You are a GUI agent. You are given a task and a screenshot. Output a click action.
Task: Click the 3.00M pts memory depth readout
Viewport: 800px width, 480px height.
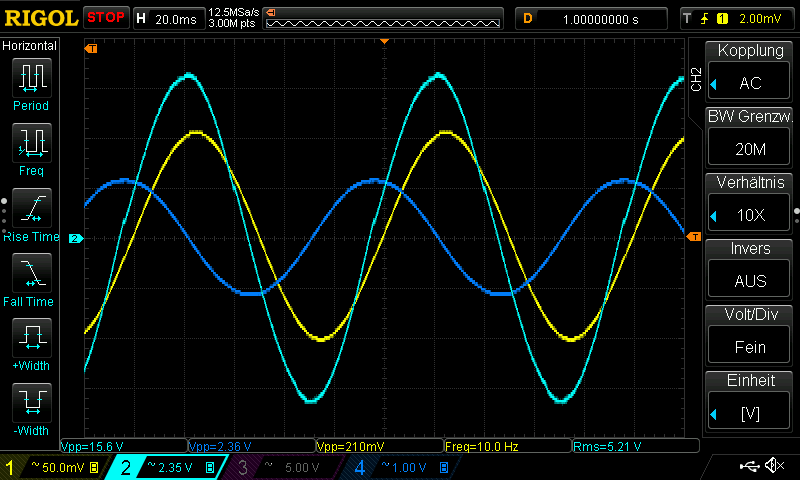(232, 23)
